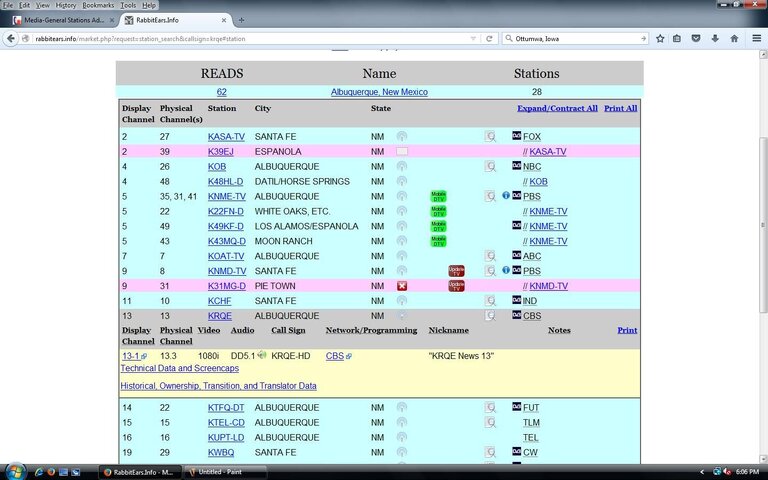Viewport: 768px width, 480px height.
Task: Expand the KTFQ-DT station entry
Action: point(226,408)
